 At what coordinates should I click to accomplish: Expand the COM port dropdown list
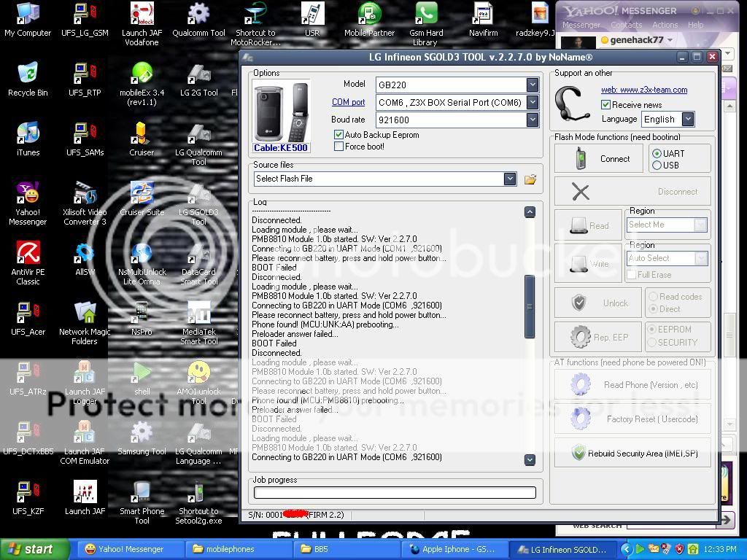pos(533,102)
